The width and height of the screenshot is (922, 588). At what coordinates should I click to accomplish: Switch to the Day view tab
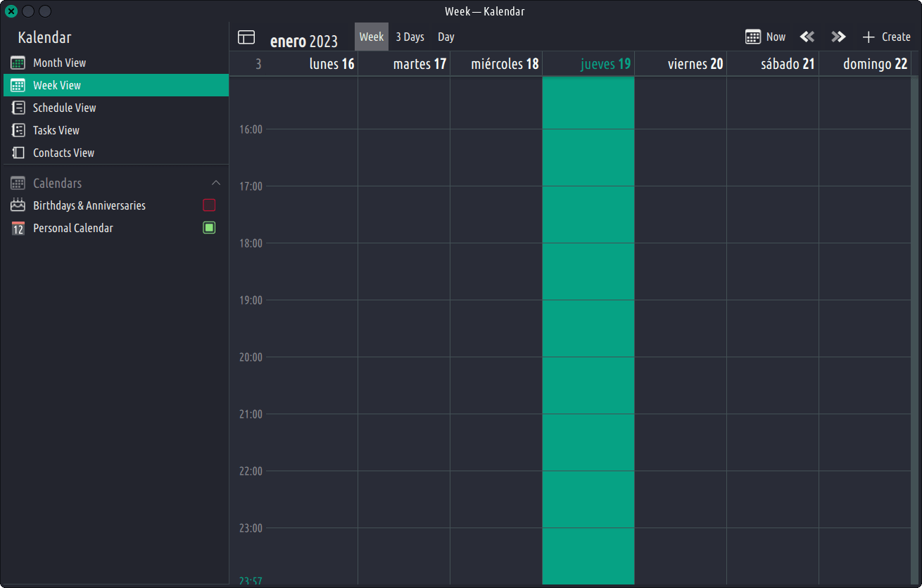(x=446, y=37)
